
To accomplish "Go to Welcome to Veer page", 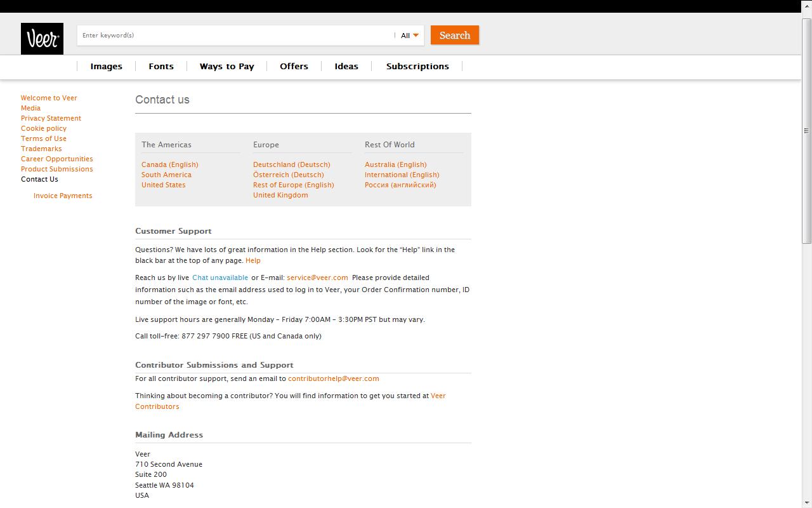I will click(49, 98).
